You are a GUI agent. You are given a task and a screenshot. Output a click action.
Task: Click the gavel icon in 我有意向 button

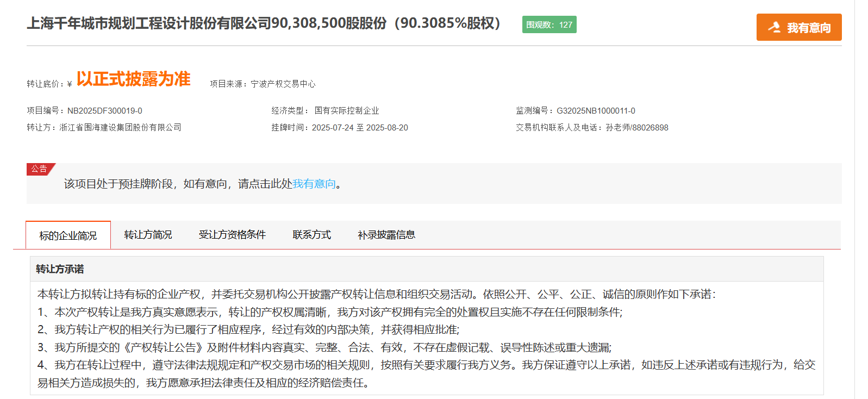coord(775,27)
